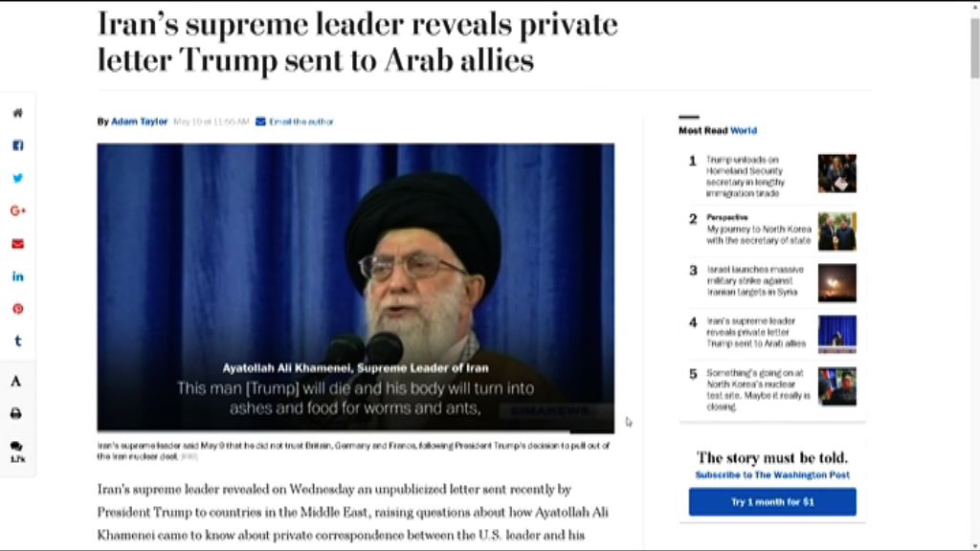The image size is (980, 551).
Task: Share article on LinkedIn
Action: point(17,276)
